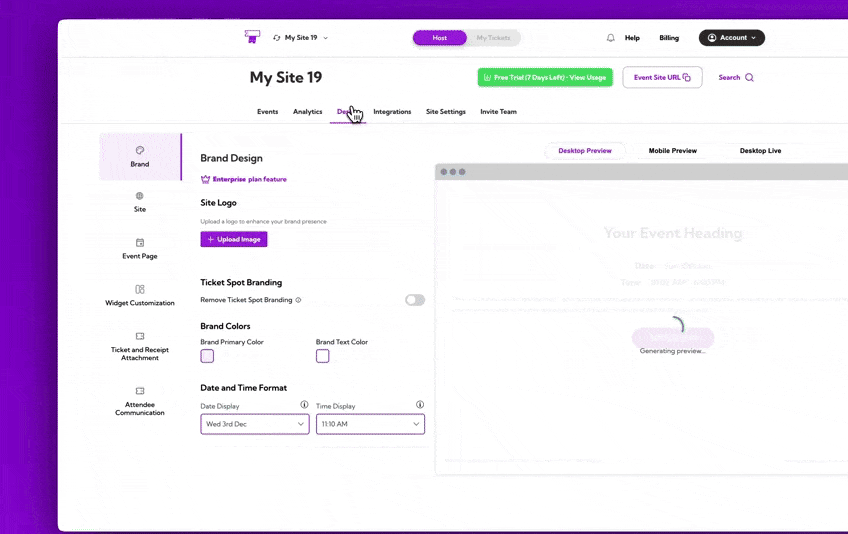Click the Brand Colors heading
The height and width of the screenshot is (534, 848).
[x=225, y=326]
